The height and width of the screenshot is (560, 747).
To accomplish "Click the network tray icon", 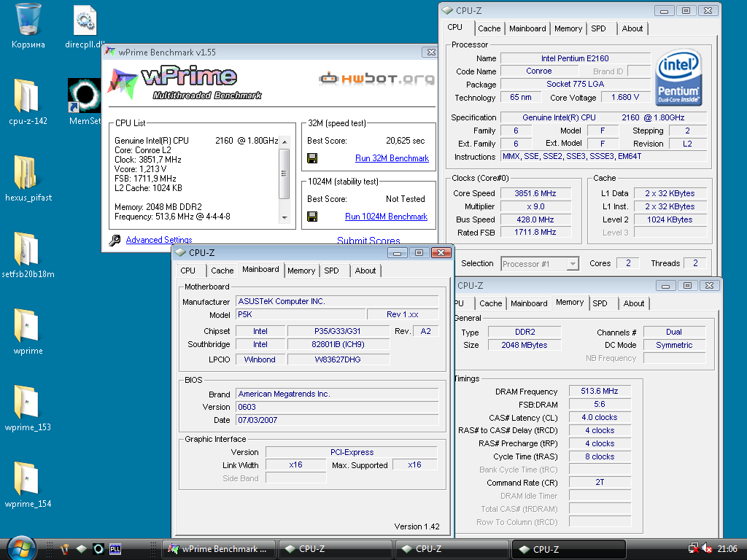I will [x=694, y=549].
